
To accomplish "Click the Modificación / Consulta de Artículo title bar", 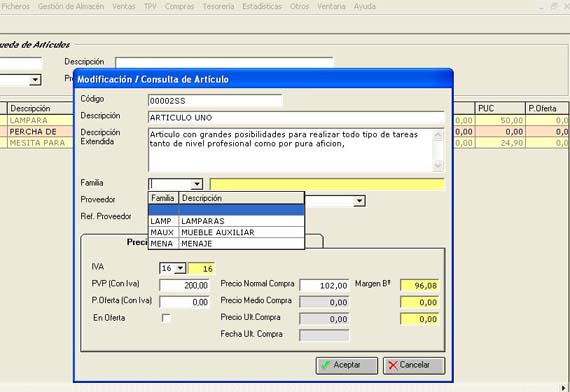I will 263,79.
